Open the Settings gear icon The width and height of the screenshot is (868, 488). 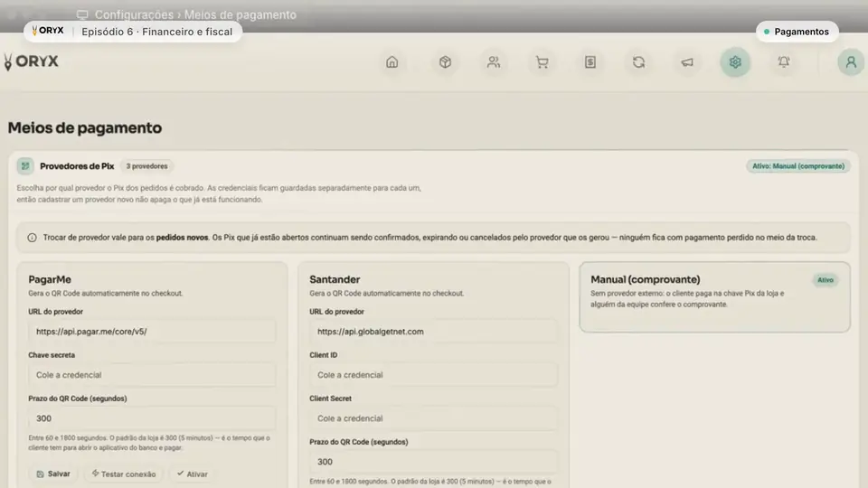click(735, 62)
